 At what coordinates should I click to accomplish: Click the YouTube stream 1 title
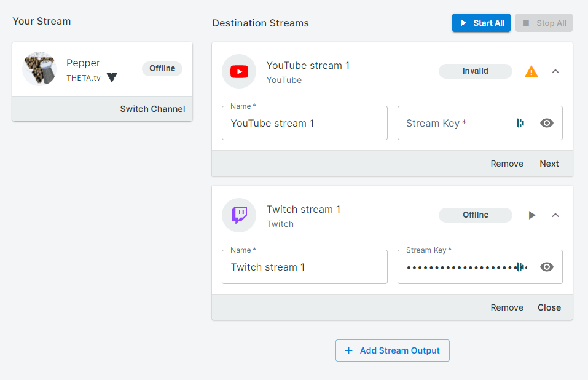tap(308, 65)
